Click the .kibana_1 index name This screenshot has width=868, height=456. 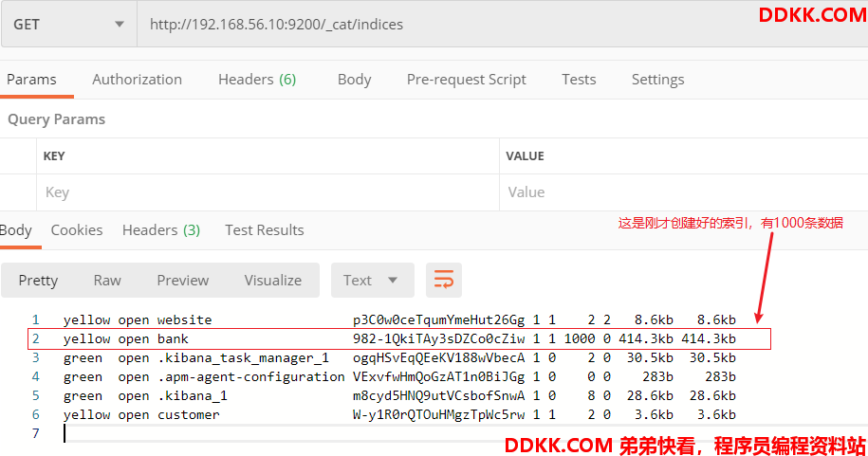[x=192, y=395]
